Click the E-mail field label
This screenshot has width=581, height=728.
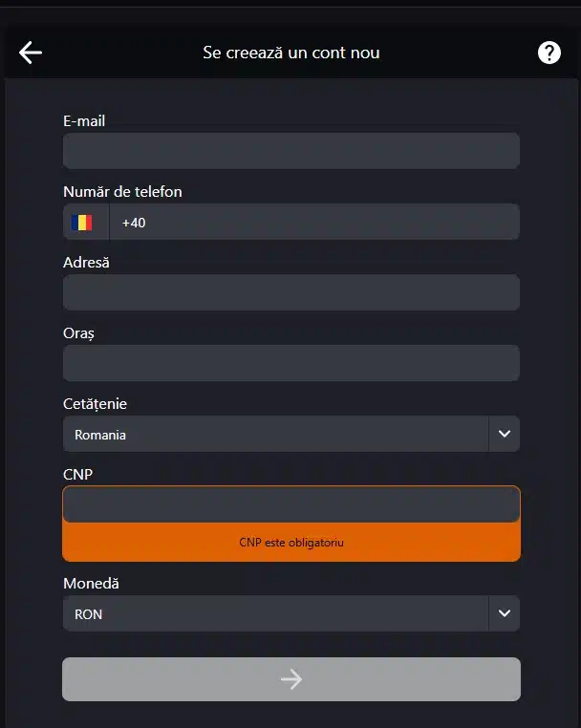(84, 120)
